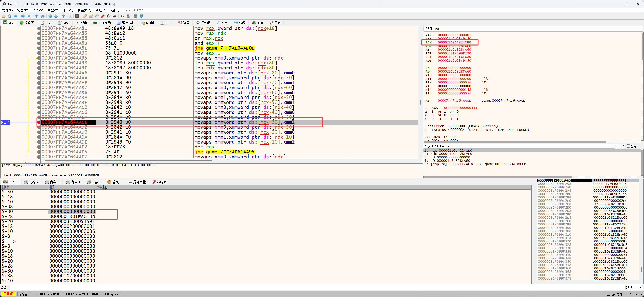This screenshot has width=644, height=297.
Task: Click the Pause execution toolbar icon
Action: pyautogui.click(x=29, y=16)
